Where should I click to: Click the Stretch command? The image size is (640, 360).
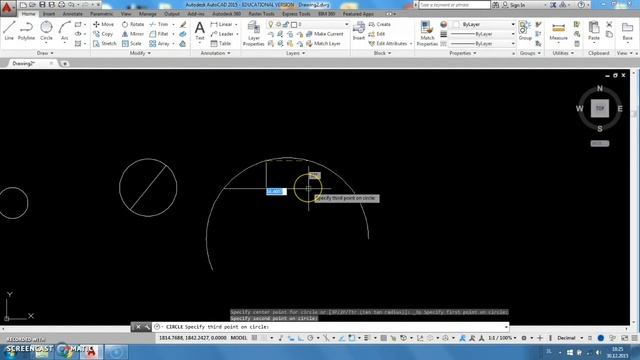tap(105, 43)
